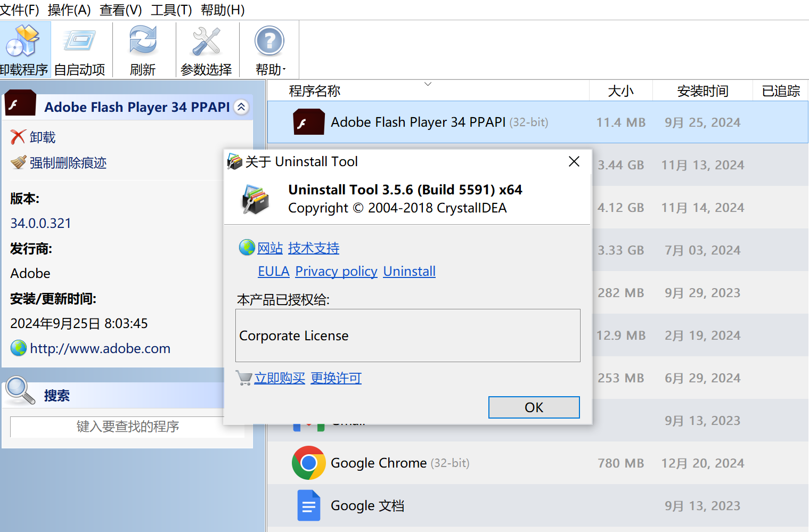Sort by the 大小 size column header
This screenshot has height=532, width=809.
621,91
